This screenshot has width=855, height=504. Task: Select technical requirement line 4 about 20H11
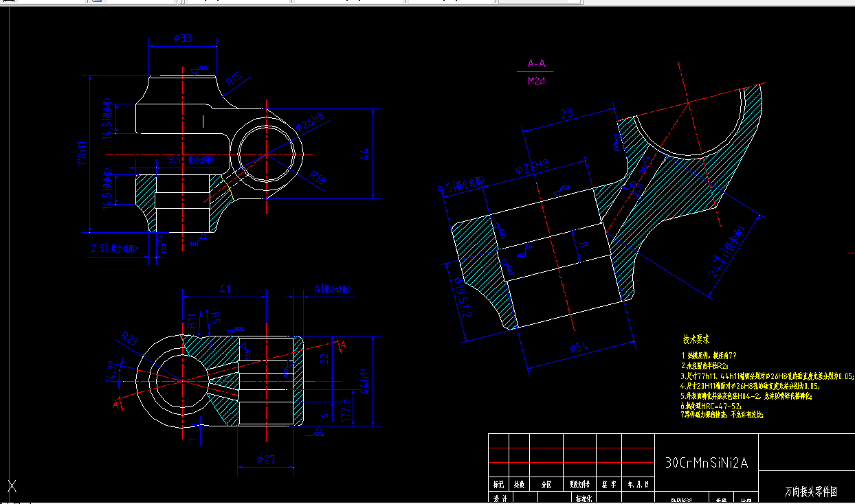click(750, 386)
